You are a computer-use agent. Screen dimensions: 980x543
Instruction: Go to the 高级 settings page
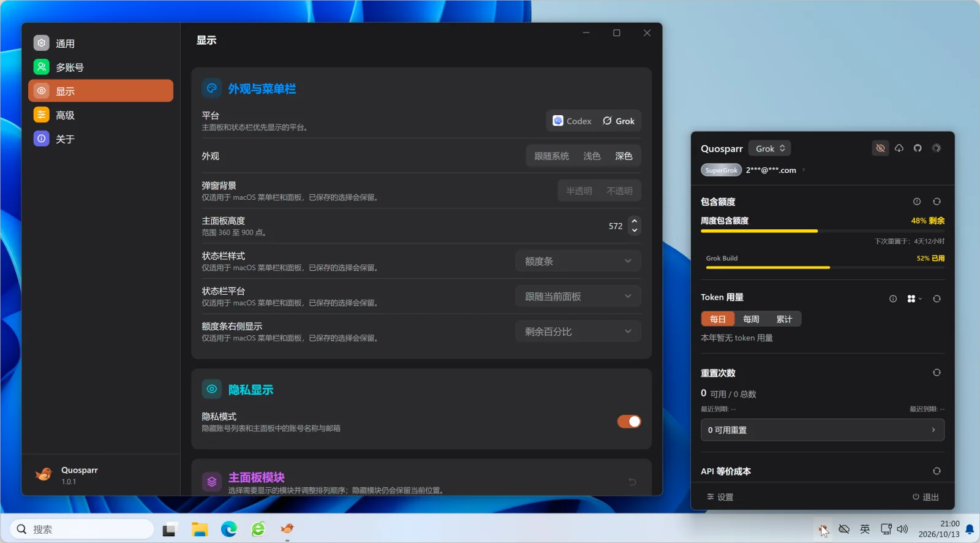tap(100, 115)
